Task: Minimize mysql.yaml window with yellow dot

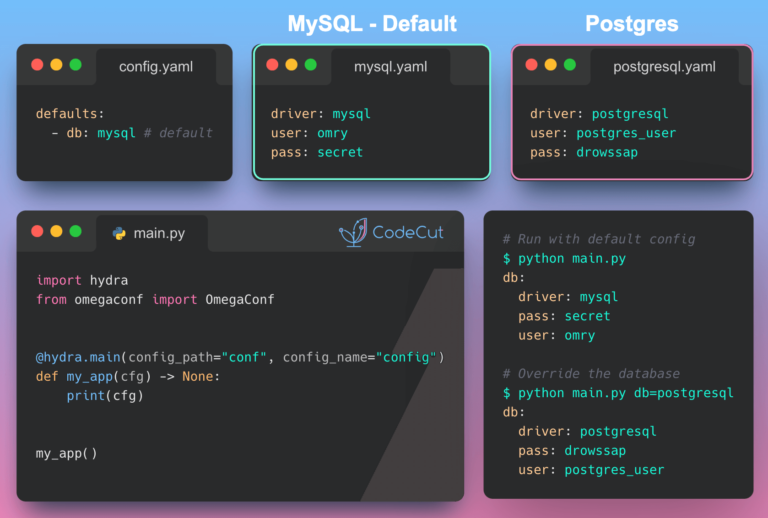Action: pyautogui.click(x=291, y=65)
